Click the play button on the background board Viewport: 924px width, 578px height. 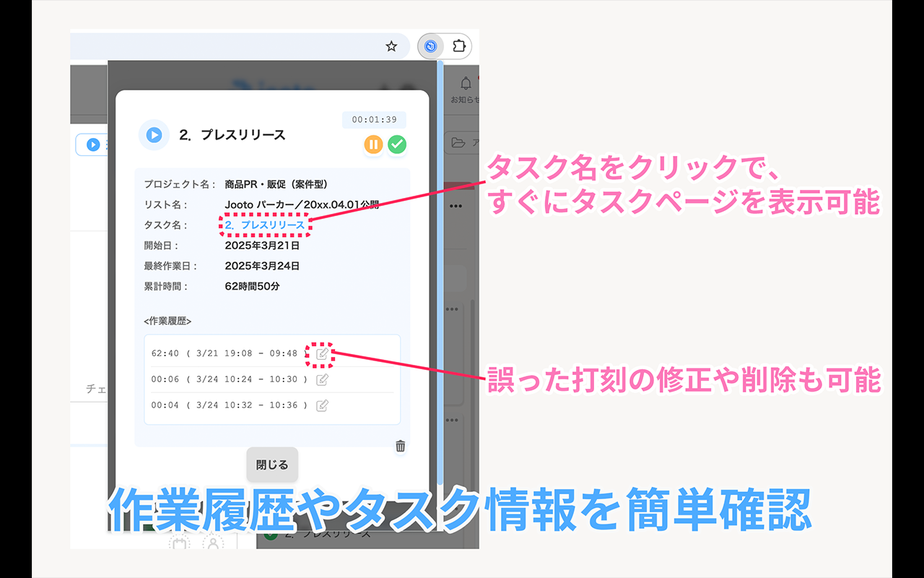(x=93, y=144)
